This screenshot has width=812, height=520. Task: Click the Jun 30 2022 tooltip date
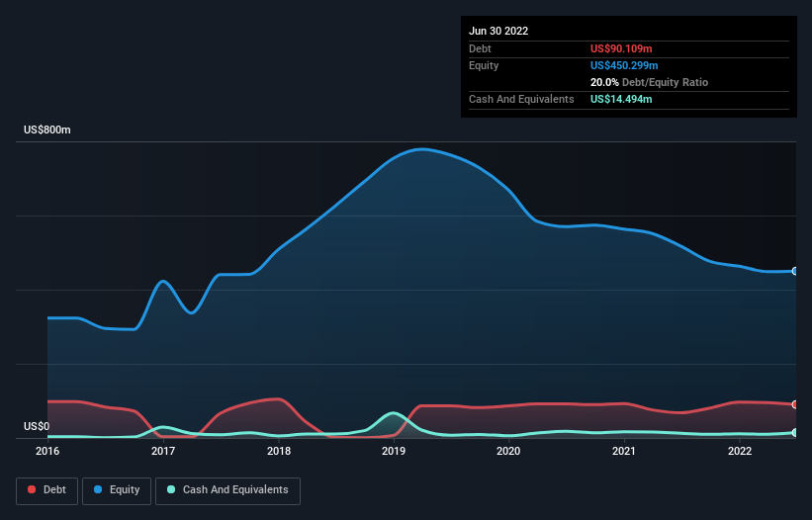tap(498, 31)
